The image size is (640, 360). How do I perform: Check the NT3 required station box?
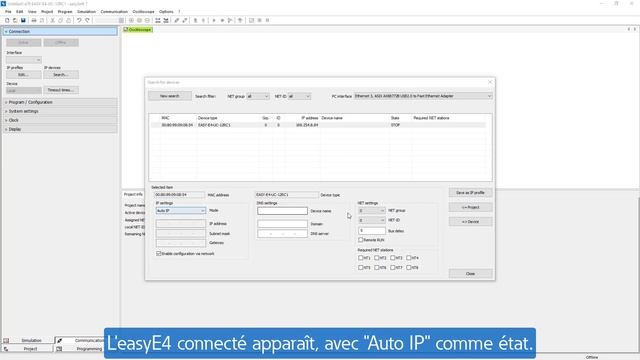coord(393,258)
